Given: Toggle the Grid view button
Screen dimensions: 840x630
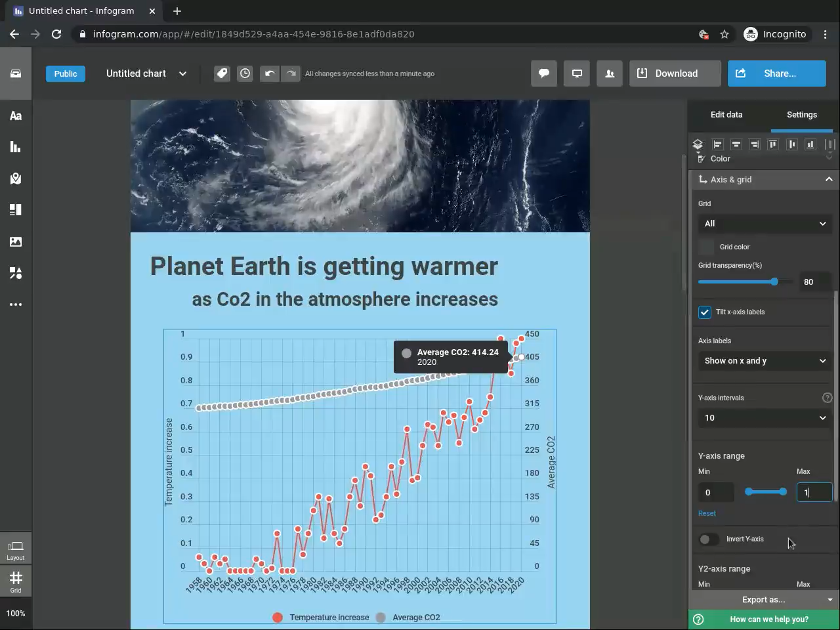Looking at the screenshot, I should click(16, 581).
